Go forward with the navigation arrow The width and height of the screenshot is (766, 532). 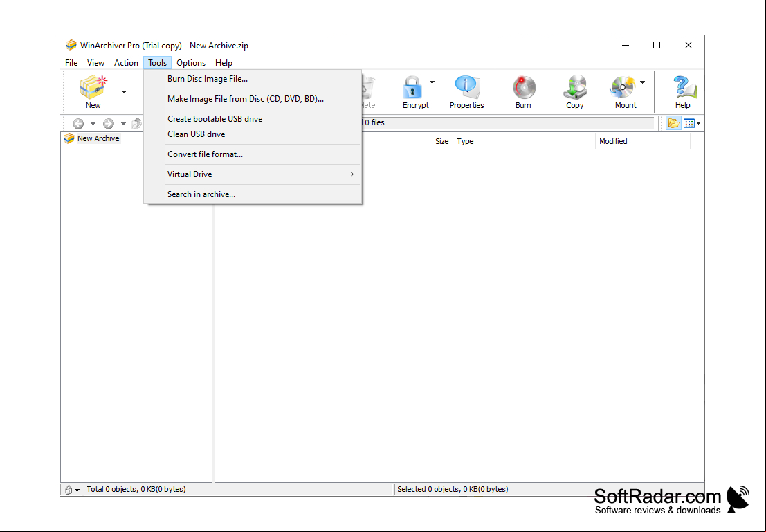[x=109, y=124]
